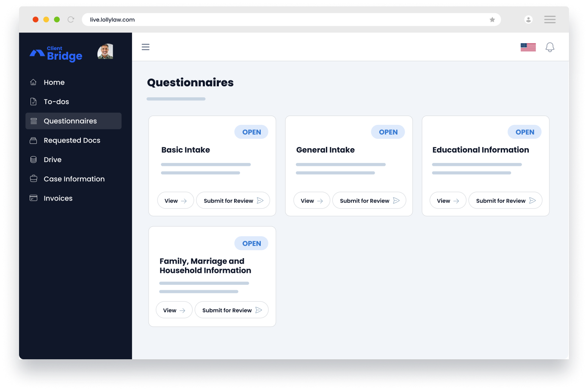Select Questionnaires in the sidebar
Viewport: 588px width, 391px height.
(70, 121)
